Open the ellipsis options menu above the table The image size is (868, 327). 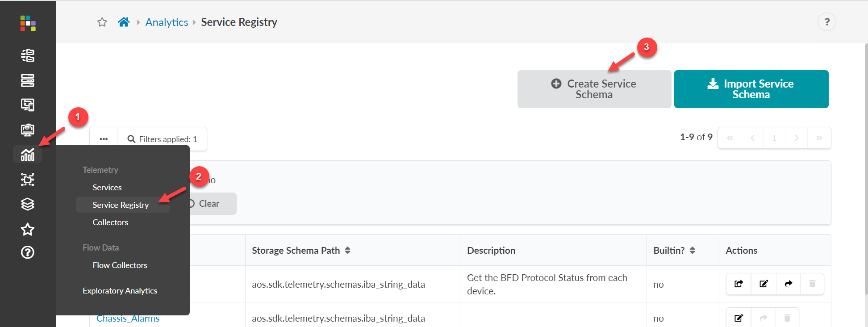point(103,138)
